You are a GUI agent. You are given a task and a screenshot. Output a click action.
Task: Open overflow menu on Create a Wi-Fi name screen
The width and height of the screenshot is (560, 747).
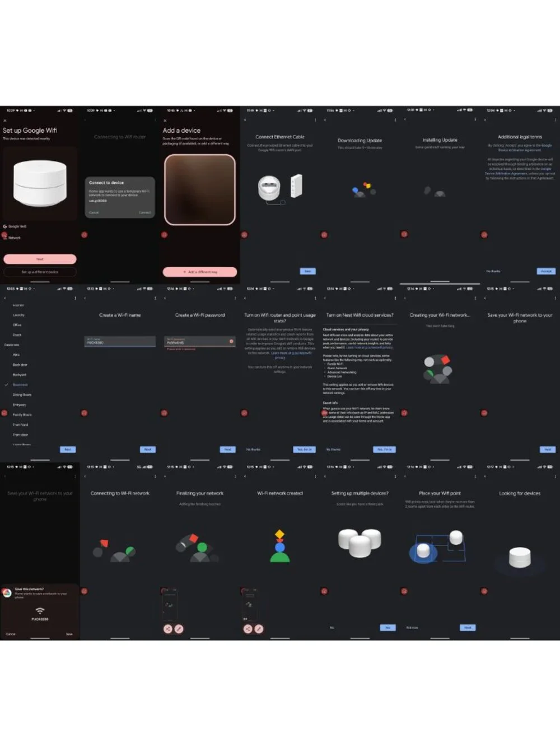coord(155,298)
